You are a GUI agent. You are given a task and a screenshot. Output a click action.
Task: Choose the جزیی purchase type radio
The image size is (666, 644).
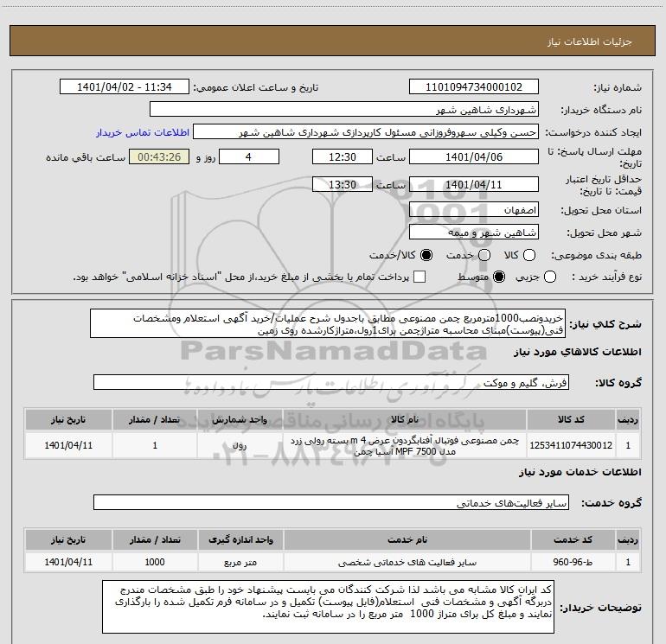pyautogui.click(x=550, y=277)
